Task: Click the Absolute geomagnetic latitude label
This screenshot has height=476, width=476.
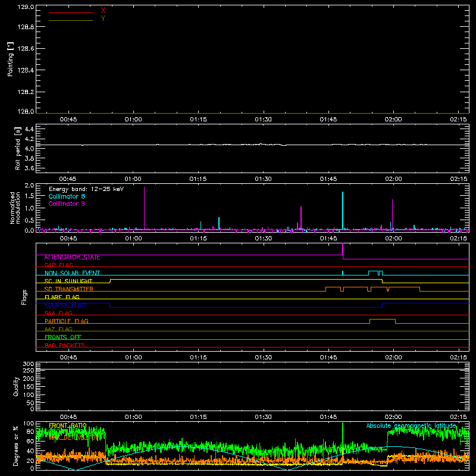Action: click(411, 425)
